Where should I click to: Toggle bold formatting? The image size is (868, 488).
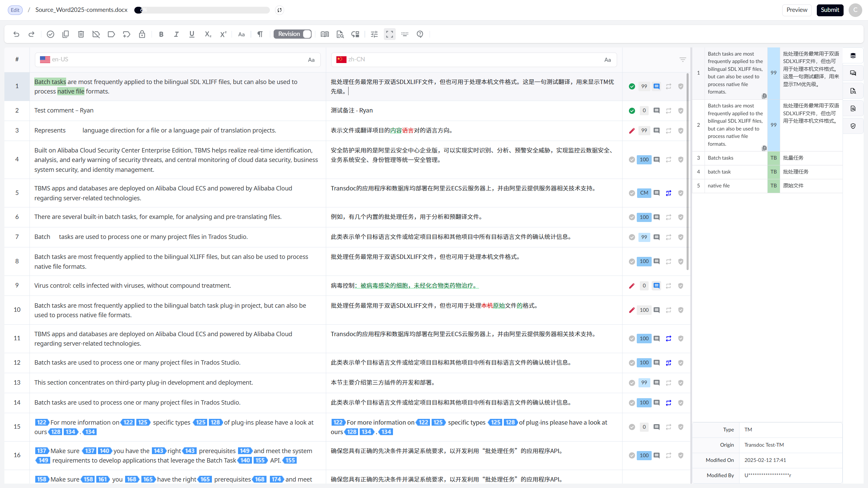(161, 34)
